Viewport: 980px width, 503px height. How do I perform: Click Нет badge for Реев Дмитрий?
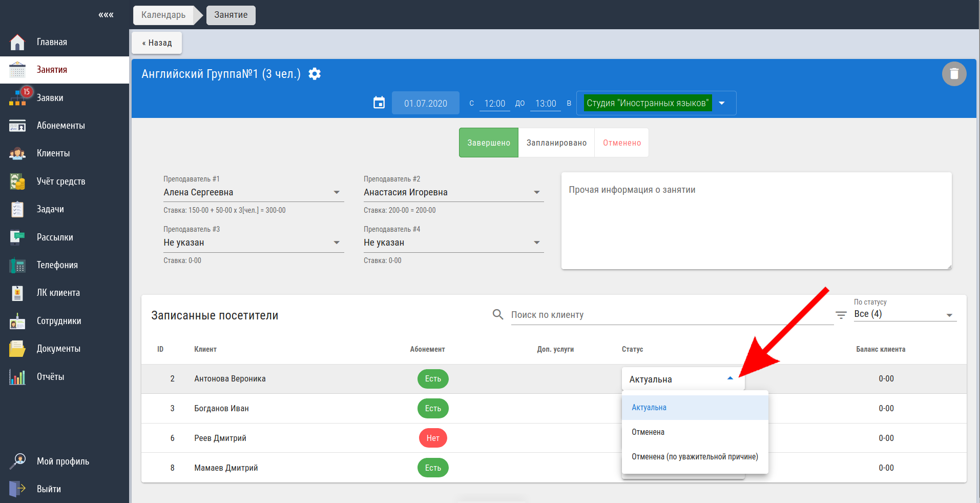click(x=433, y=438)
